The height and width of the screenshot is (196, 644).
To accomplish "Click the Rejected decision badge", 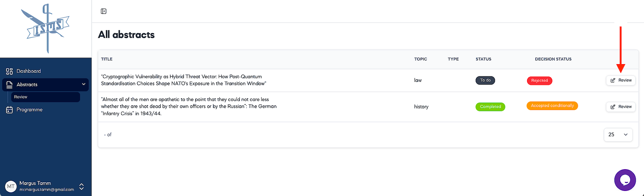I will pos(539,81).
